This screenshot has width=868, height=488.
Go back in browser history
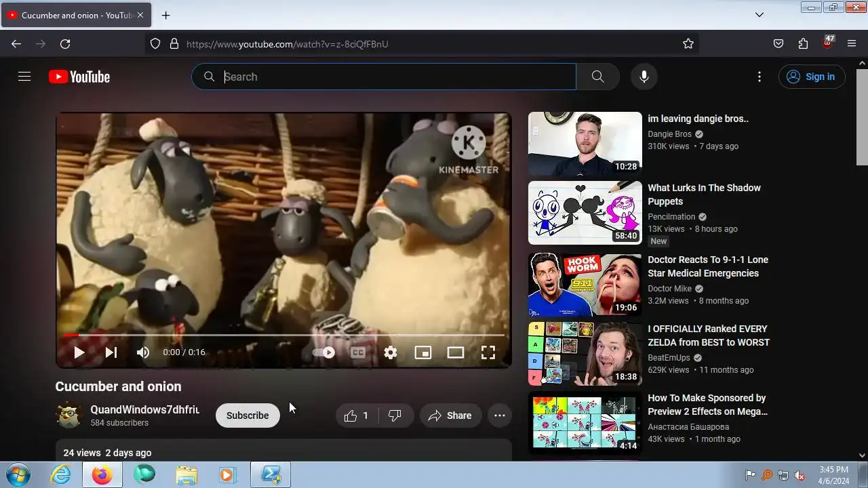(x=16, y=43)
